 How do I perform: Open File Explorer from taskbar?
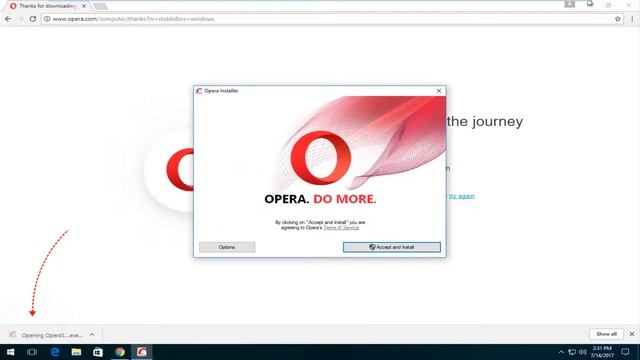[76, 352]
